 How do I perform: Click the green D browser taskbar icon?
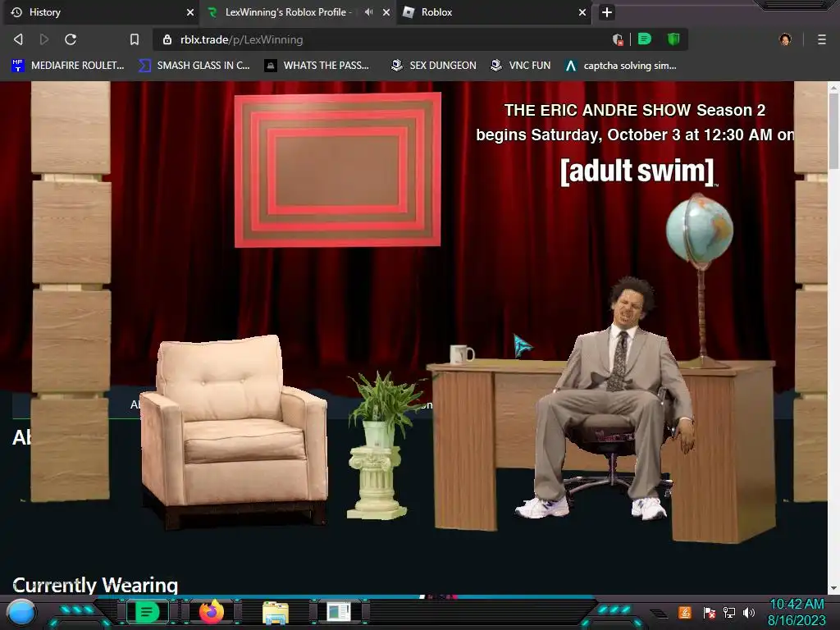pyautogui.click(x=147, y=612)
